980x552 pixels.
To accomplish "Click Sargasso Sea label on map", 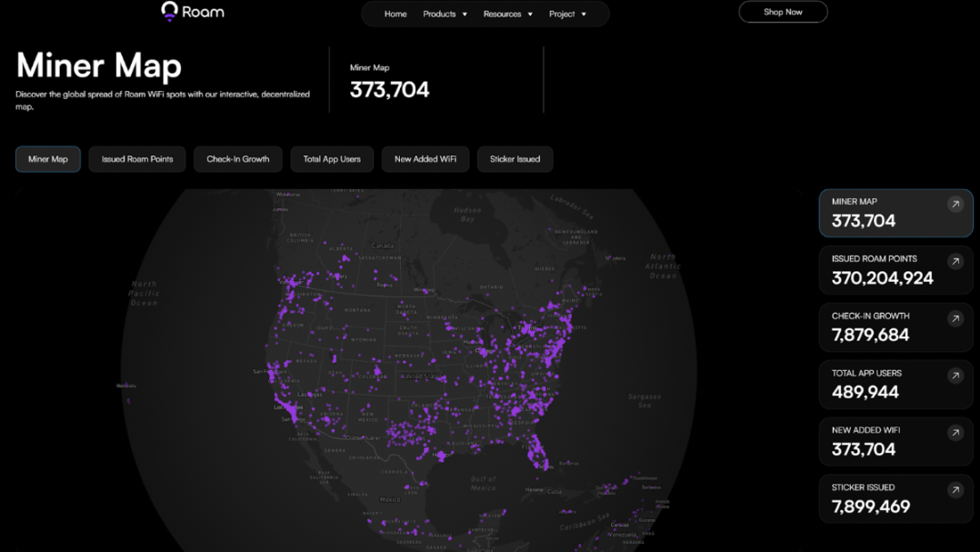I will (x=645, y=401).
